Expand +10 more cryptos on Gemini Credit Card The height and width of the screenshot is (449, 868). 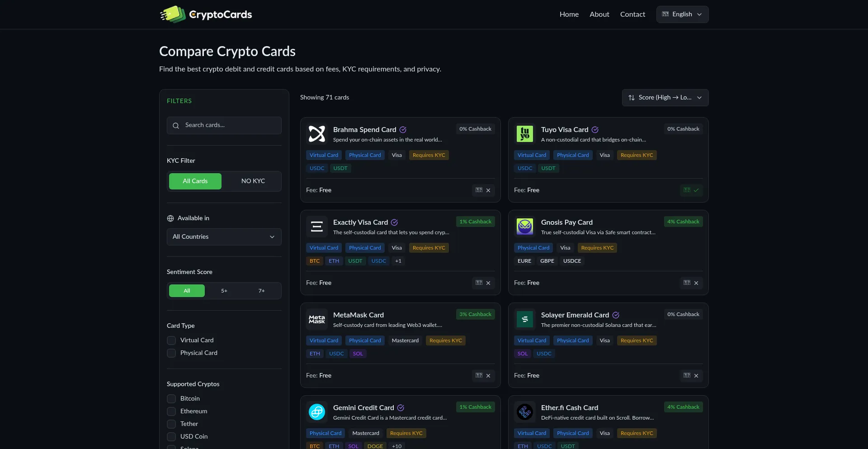[x=396, y=446]
